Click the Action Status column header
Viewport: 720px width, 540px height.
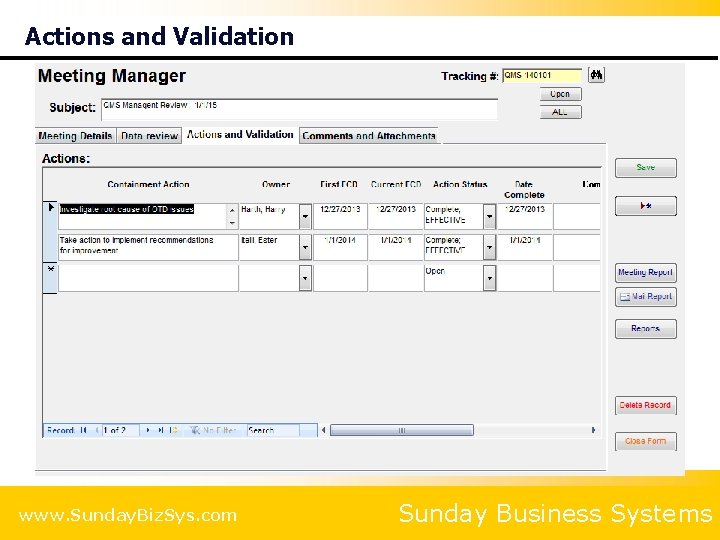[460, 184]
